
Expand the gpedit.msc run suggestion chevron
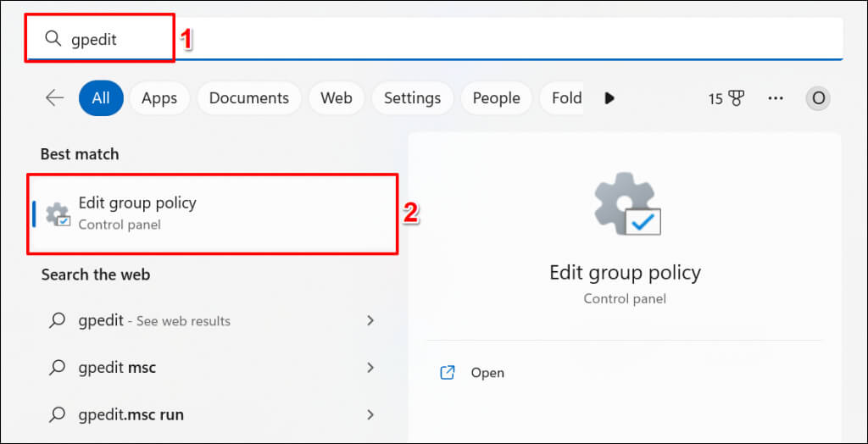[370, 415]
